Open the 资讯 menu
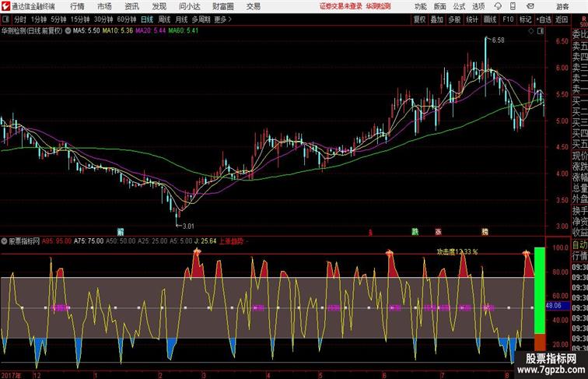This screenshot has width=588, height=379. [132, 6]
